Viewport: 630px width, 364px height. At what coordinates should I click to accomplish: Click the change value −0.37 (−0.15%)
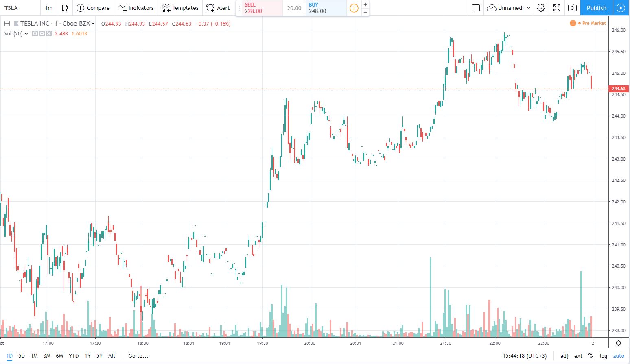[x=213, y=24]
